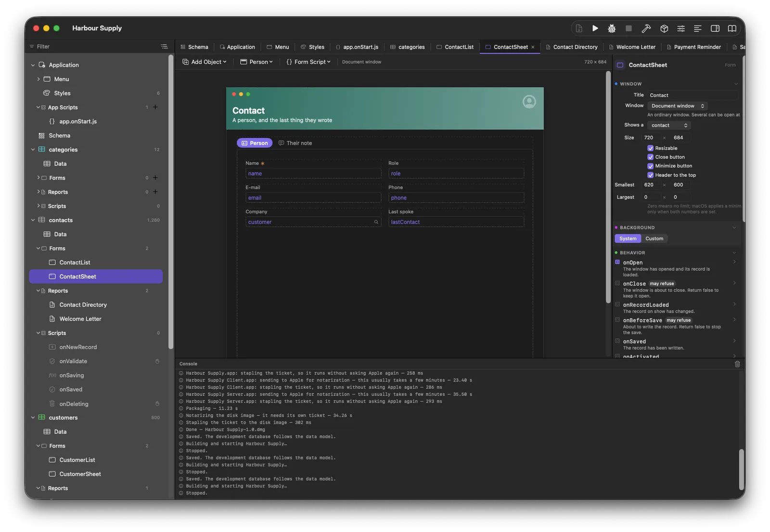Clear the console with the trash icon
770x532 pixels.
click(x=737, y=364)
